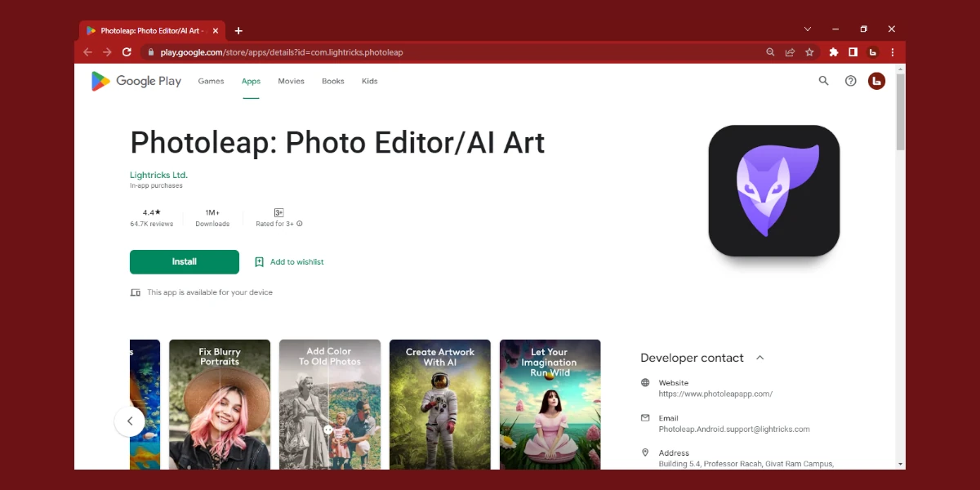
Task: Click the Address location pin icon
Action: [x=645, y=452]
